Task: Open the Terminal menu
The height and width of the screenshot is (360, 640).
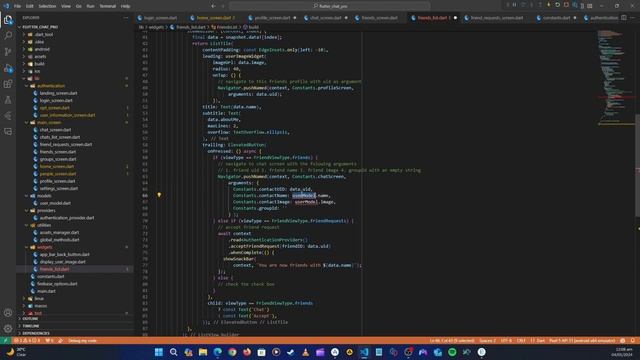Action: click(108, 6)
